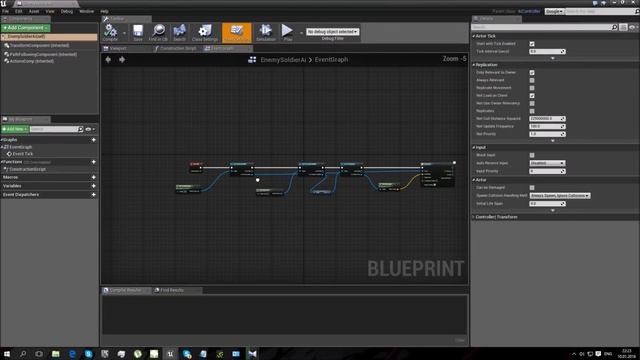
Task: Click the Simulation toolbar icon
Action: point(266,32)
